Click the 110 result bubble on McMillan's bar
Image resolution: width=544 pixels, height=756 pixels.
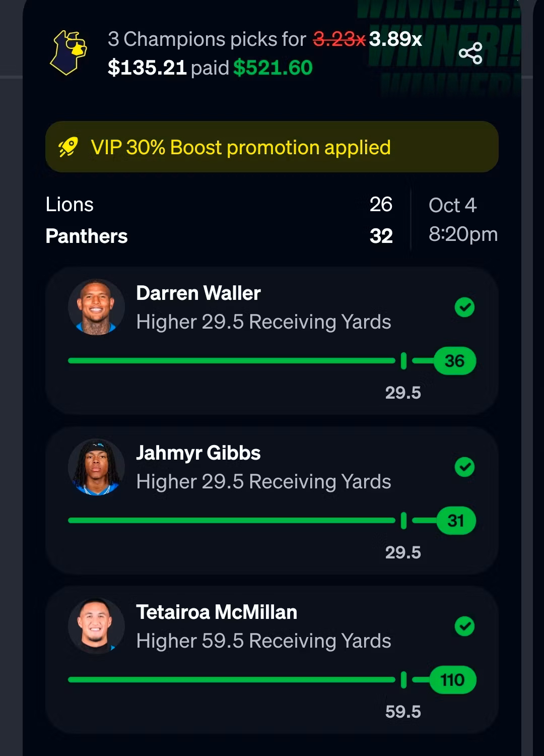point(452,680)
